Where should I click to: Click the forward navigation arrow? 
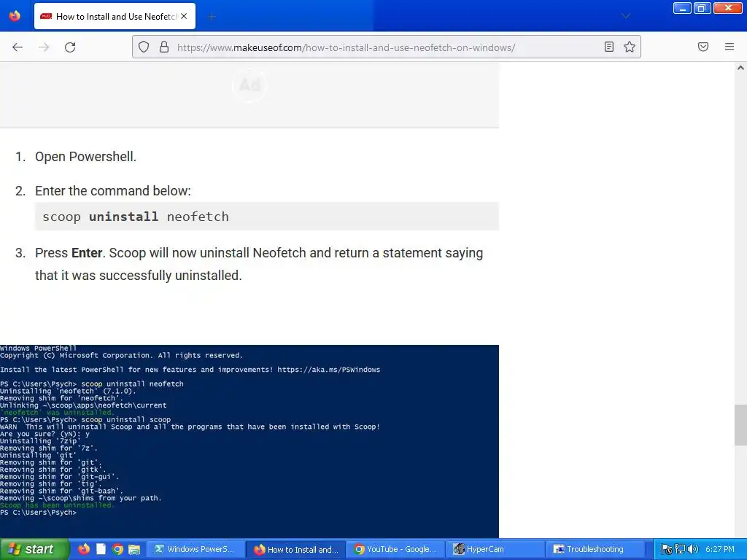(44, 47)
